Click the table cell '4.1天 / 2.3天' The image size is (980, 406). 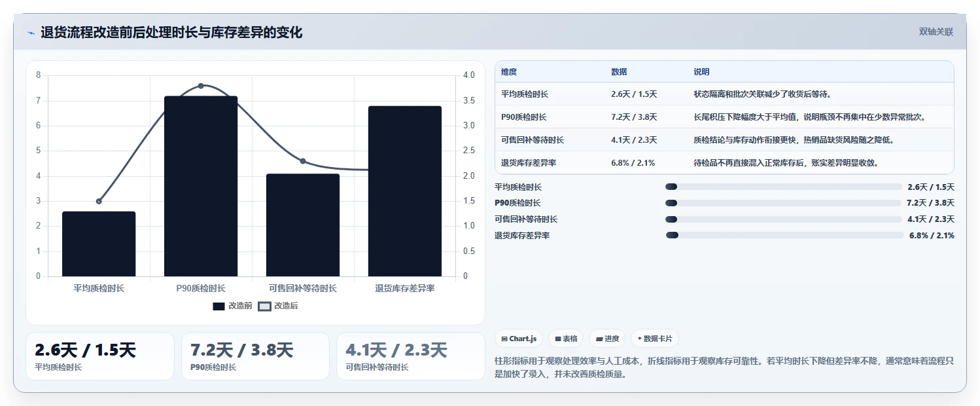point(634,140)
